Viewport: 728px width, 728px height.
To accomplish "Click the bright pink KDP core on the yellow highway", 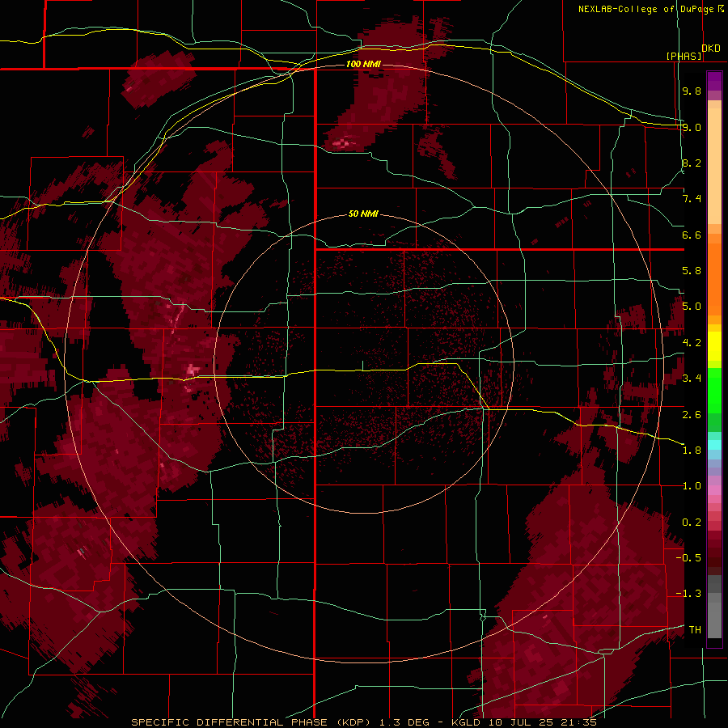I will (193, 370).
